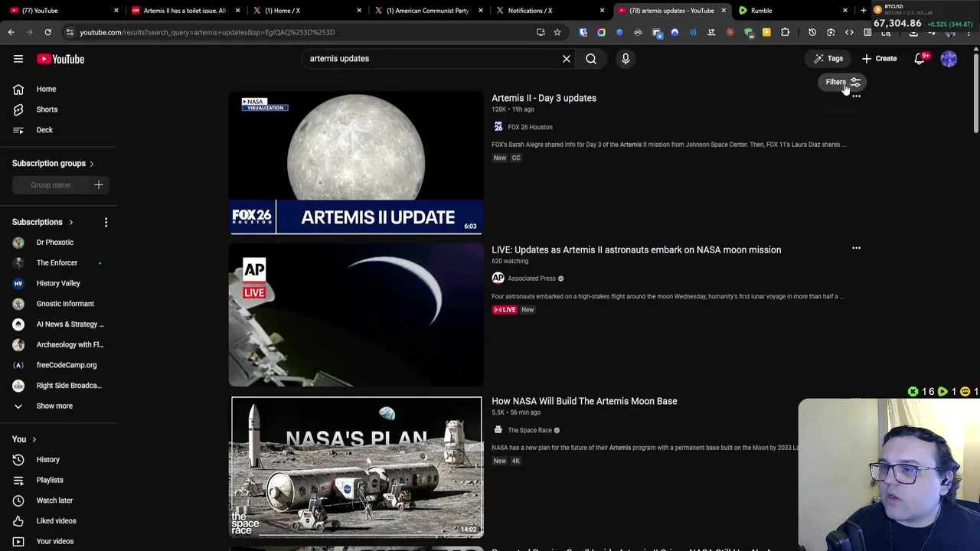This screenshot has width=980, height=551.
Task: Expand Subscription groups chevron
Action: [91, 164]
